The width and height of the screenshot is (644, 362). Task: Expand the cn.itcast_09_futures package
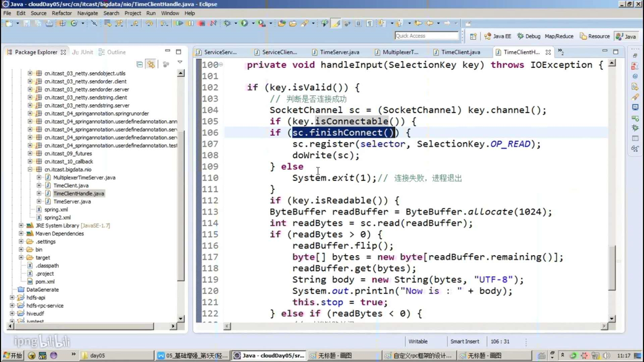[x=30, y=154]
